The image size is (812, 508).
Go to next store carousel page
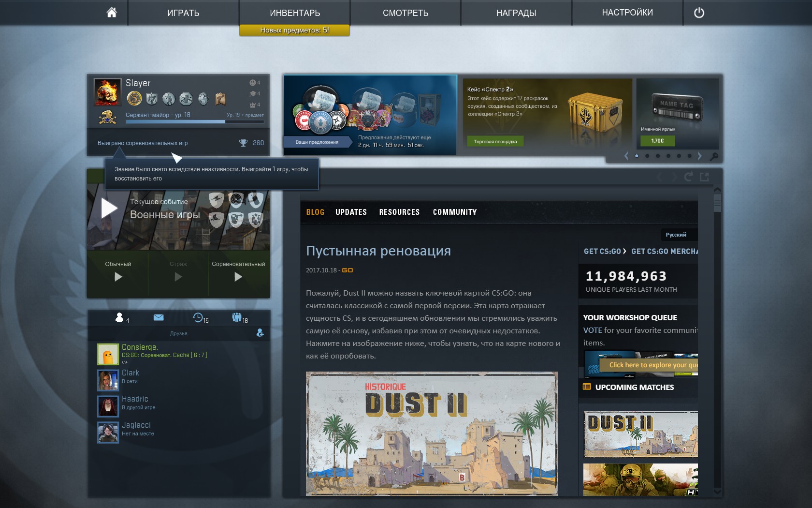point(699,156)
